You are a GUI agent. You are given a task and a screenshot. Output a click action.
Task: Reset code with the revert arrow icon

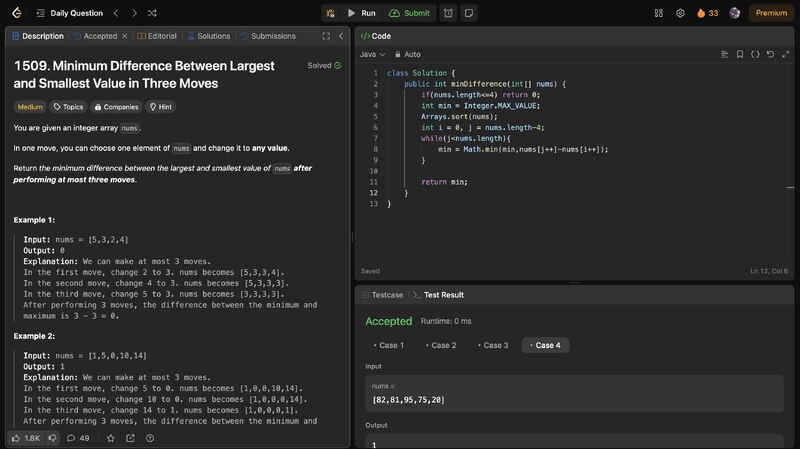pyautogui.click(x=769, y=54)
